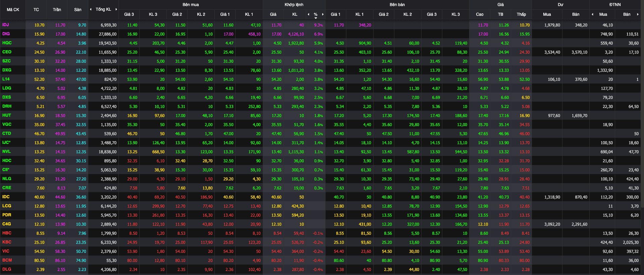Click left arrow before ĐTNN Mua header
644x275 pixels.
592,14
